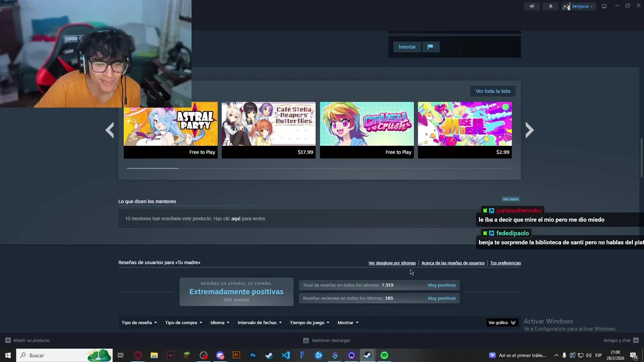Open the first Steam taskbar icon

(269, 355)
